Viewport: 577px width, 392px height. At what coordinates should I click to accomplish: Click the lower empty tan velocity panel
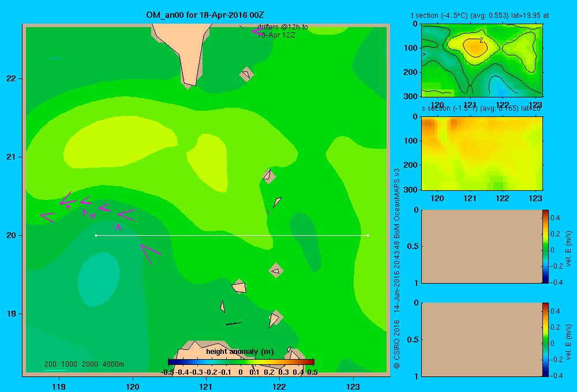[x=482, y=340]
